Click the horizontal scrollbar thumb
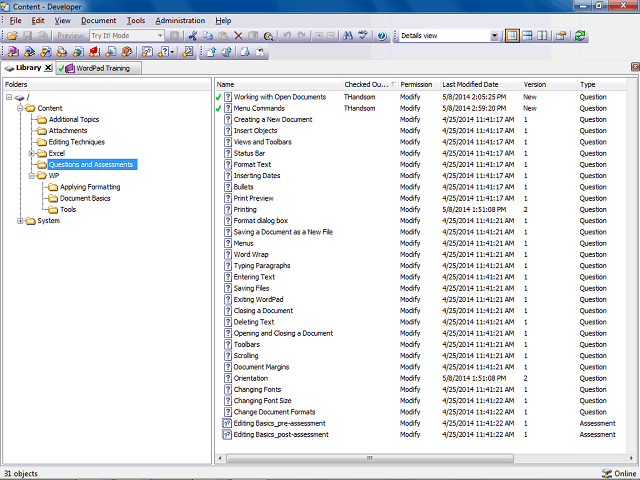Image resolution: width=640 pixels, height=480 pixels. point(369,458)
